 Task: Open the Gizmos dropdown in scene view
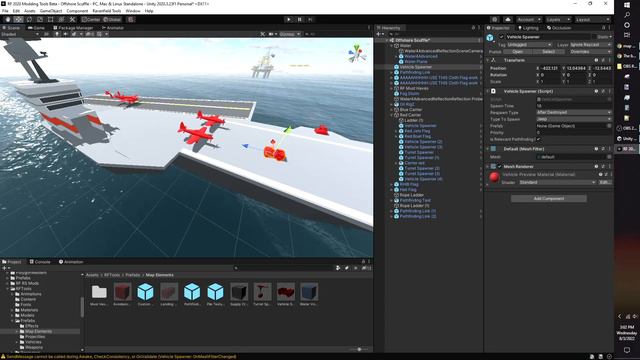pyautogui.click(x=290, y=34)
